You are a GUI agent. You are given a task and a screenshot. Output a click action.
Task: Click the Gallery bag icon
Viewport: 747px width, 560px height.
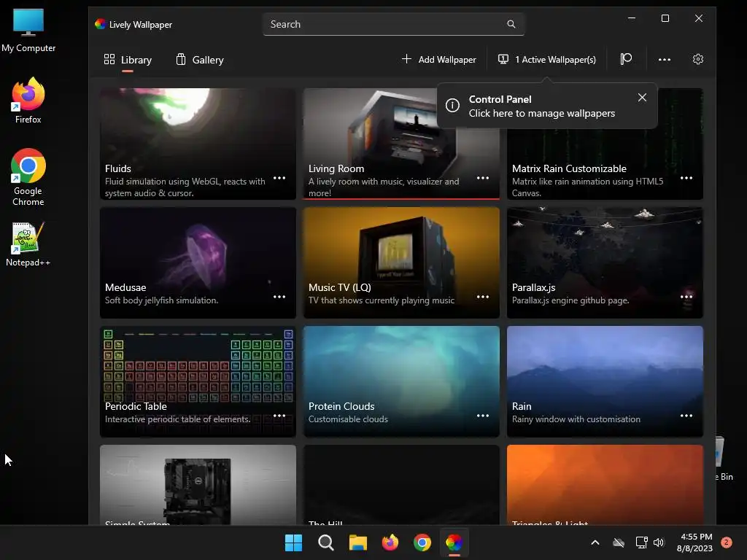tap(181, 59)
